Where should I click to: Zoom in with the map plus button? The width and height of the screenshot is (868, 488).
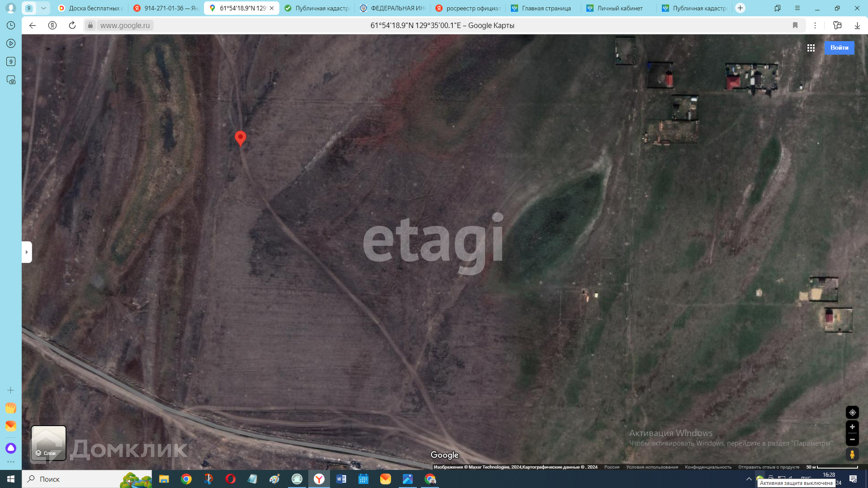point(852,427)
